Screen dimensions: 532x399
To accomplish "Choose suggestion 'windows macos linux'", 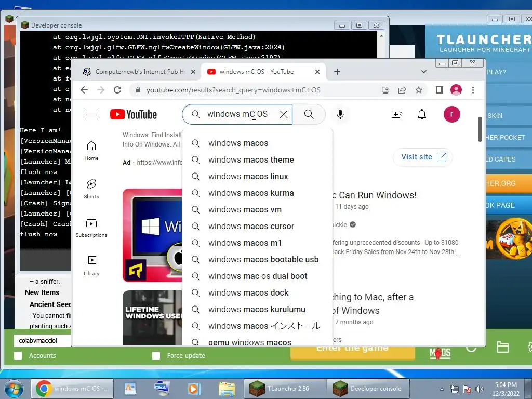I will (257, 177).
